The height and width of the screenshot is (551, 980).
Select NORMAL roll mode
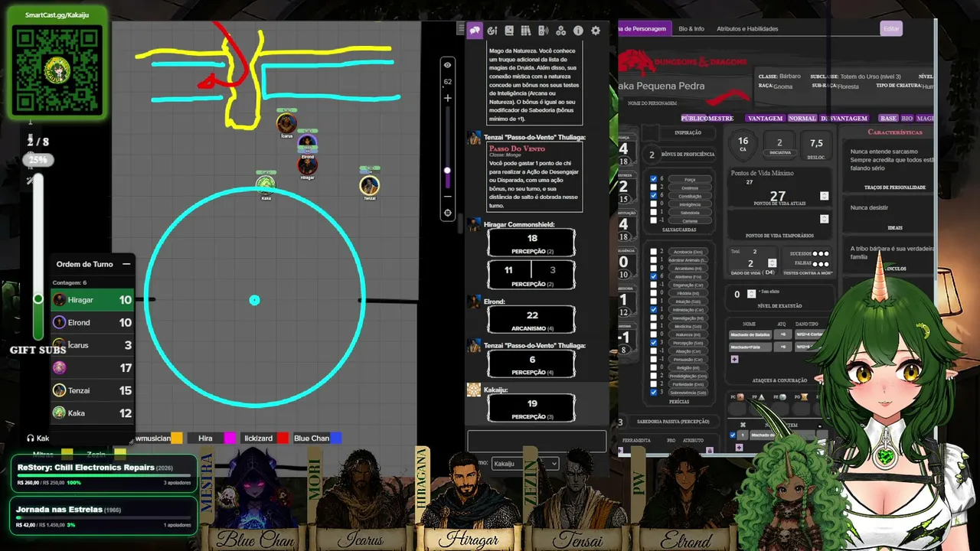[802, 119]
